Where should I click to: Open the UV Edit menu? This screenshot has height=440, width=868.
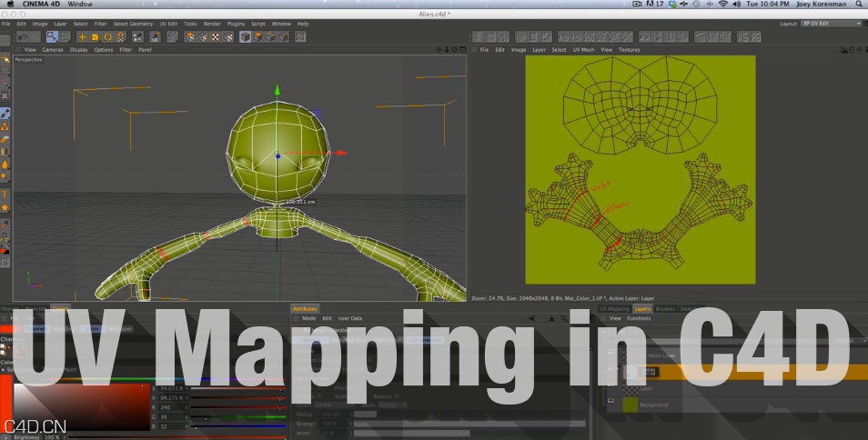pyautogui.click(x=168, y=24)
